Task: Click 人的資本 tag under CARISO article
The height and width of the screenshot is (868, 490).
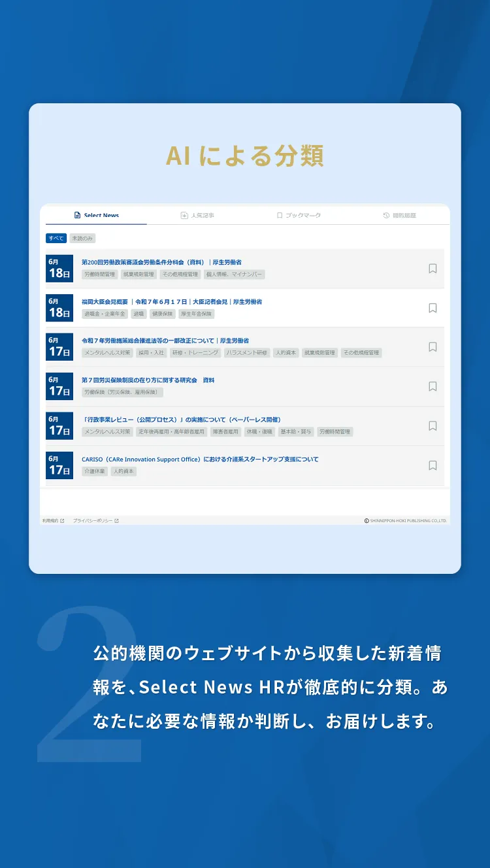Action: pos(123,471)
